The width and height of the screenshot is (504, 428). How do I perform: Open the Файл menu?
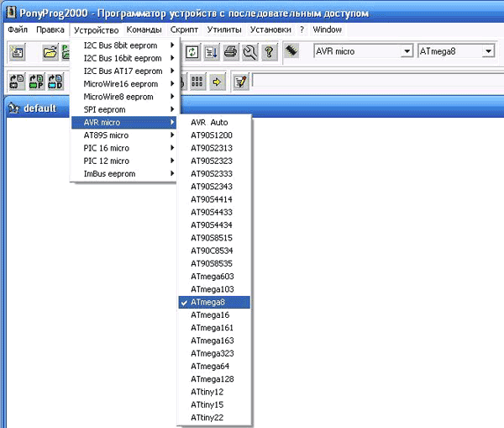(x=18, y=29)
